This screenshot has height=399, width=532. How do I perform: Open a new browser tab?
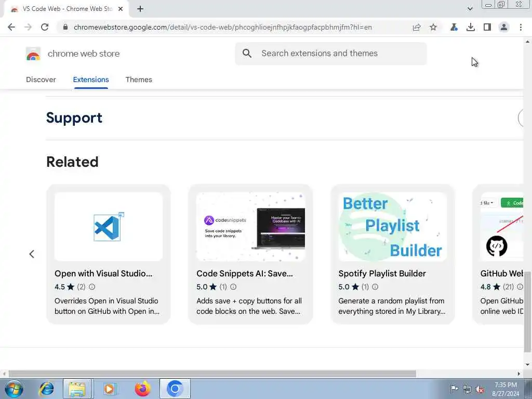(140, 9)
